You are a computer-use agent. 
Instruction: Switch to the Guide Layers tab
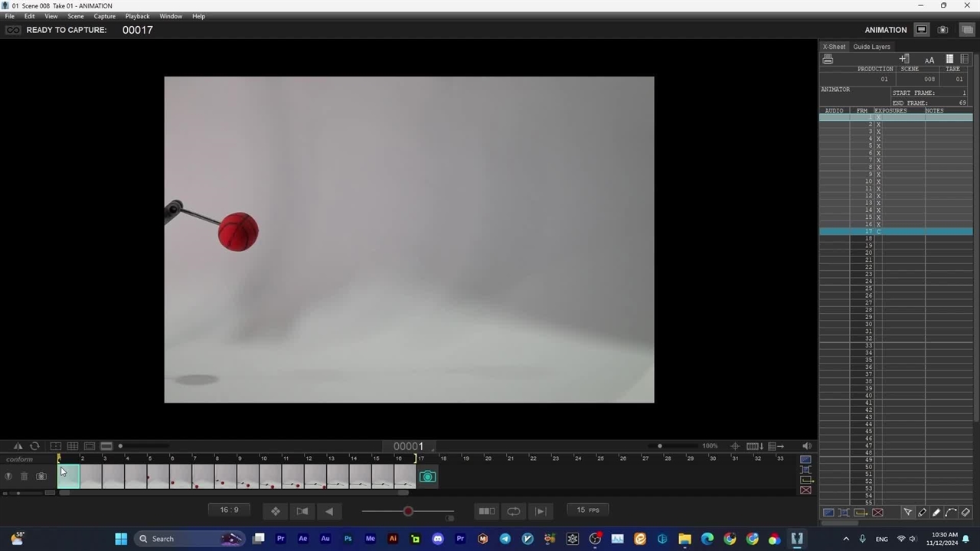tap(871, 47)
